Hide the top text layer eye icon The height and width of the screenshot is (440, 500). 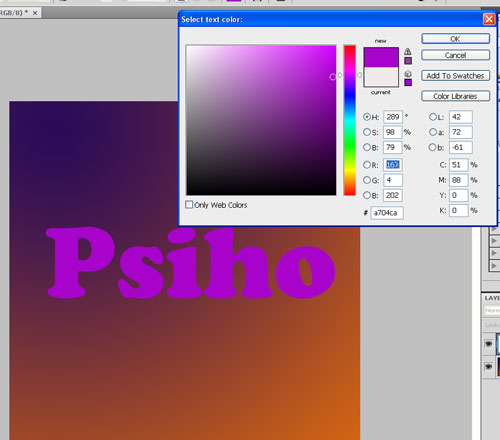point(489,344)
